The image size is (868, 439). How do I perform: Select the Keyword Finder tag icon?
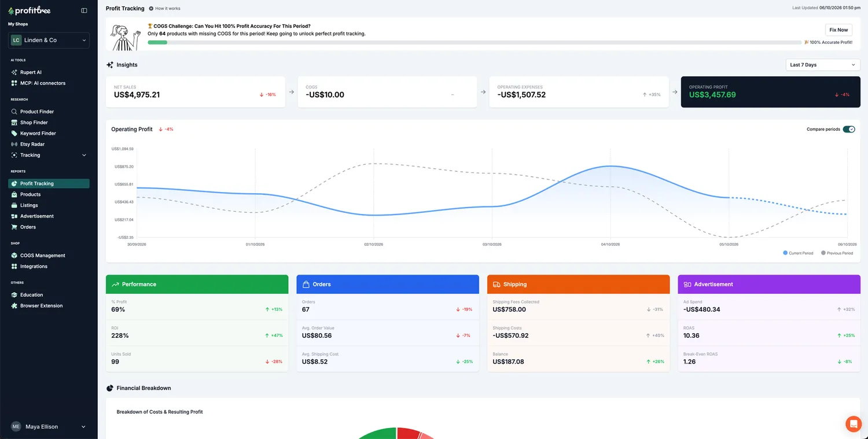pyautogui.click(x=14, y=134)
